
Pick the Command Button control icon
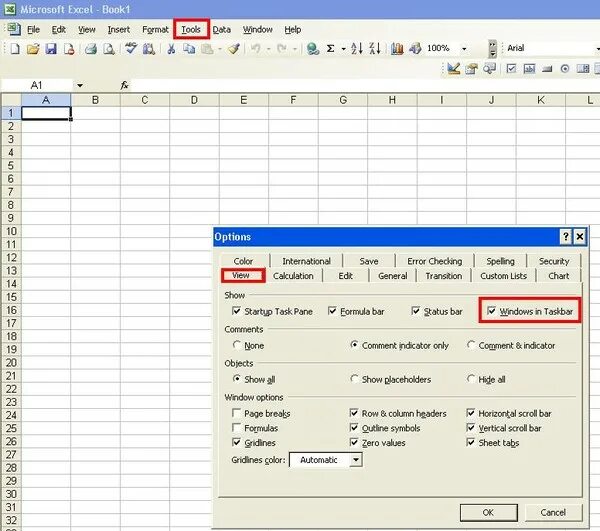[547, 69]
